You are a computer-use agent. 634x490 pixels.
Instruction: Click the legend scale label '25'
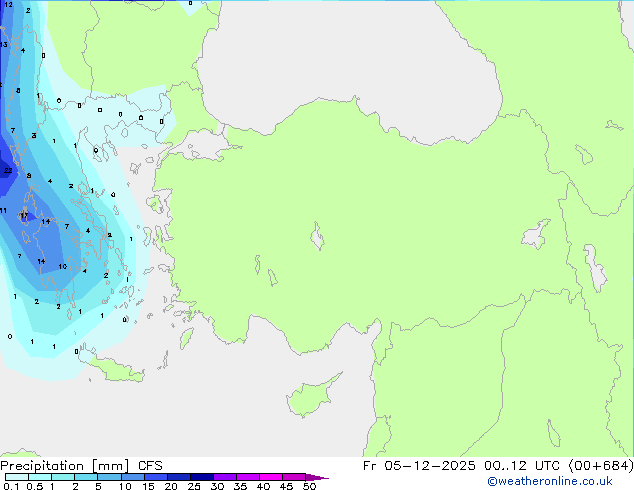click(194, 486)
